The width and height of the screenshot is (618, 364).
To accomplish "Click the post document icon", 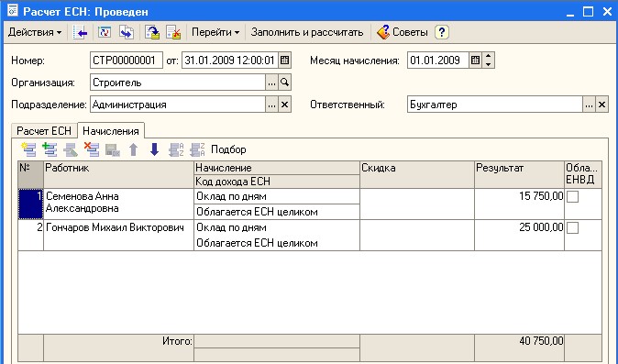I will [x=152, y=33].
